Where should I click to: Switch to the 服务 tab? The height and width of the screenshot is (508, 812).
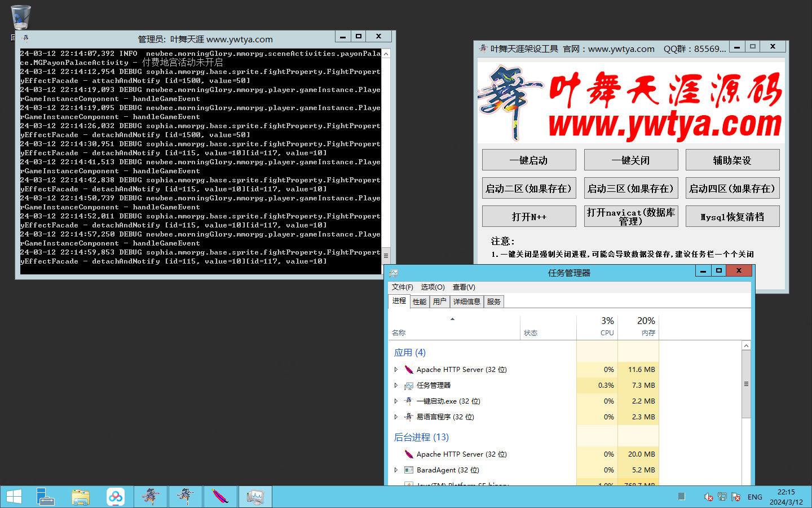coord(494,302)
